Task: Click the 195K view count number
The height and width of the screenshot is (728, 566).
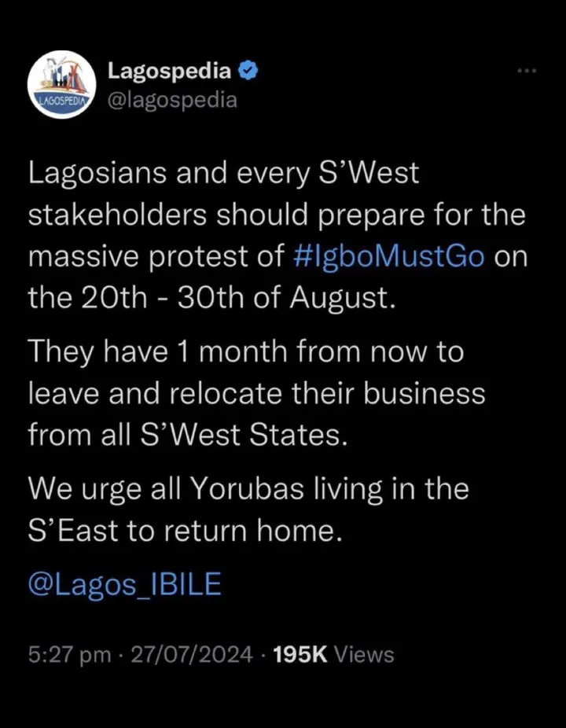Action: coord(299,654)
